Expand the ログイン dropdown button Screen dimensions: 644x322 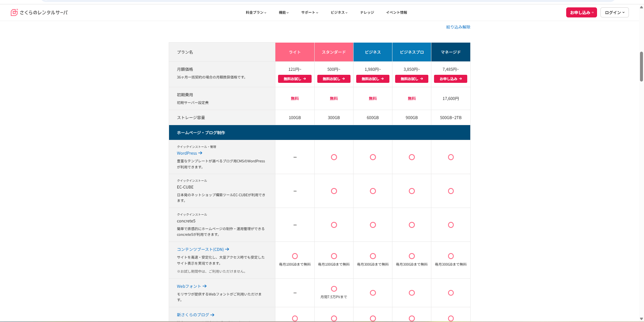[x=614, y=12]
